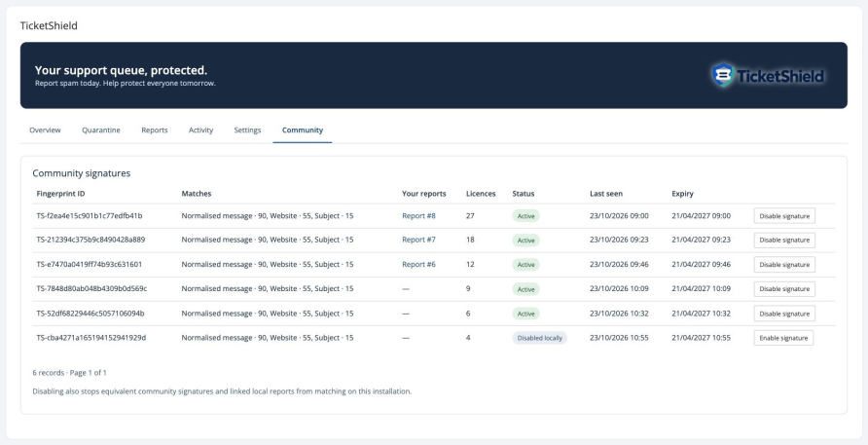Open the Report #6 link
Viewport: 868px width, 445px height.
click(419, 264)
